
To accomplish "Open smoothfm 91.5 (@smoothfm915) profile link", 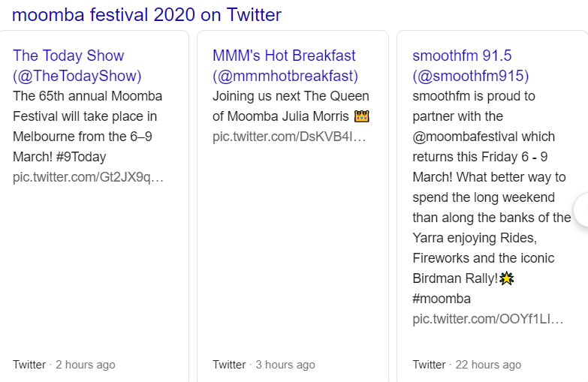I will (x=471, y=65).
